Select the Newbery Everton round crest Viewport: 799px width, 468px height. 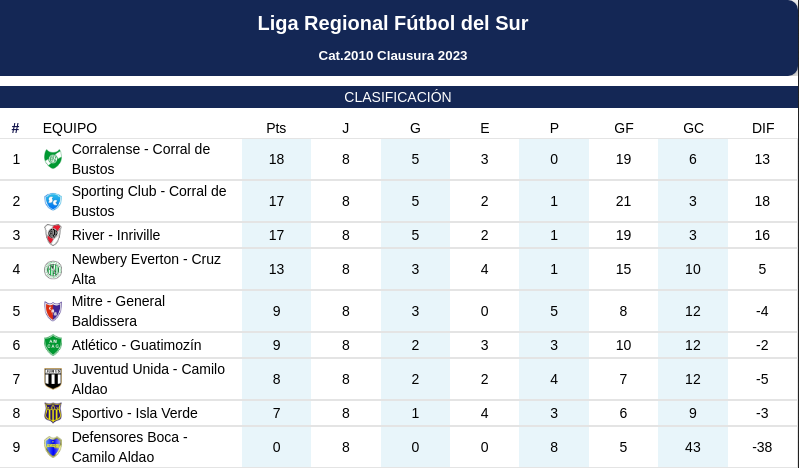coord(53,269)
